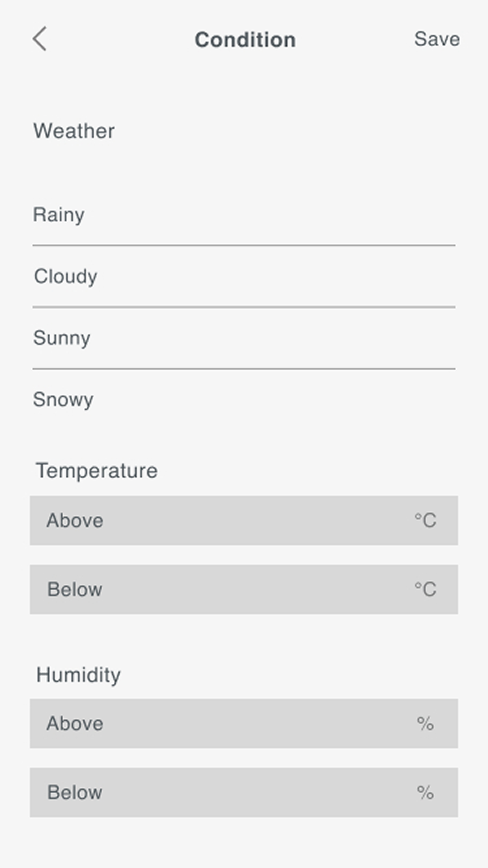Click the divider line below Rainy
The width and height of the screenshot is (488, 868).
pyautogui.click(x=244, y=245)
